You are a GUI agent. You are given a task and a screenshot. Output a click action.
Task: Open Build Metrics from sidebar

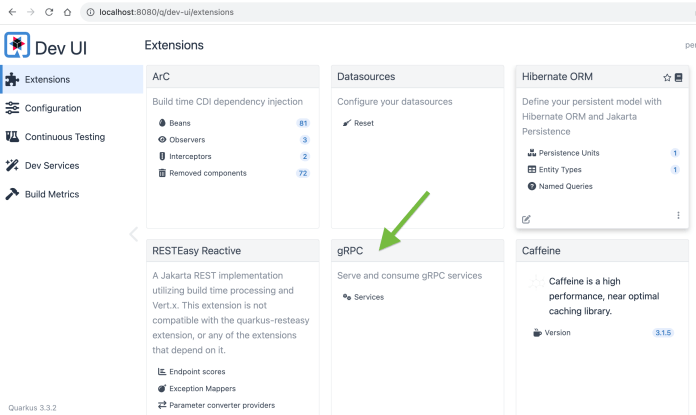point(51,194)
